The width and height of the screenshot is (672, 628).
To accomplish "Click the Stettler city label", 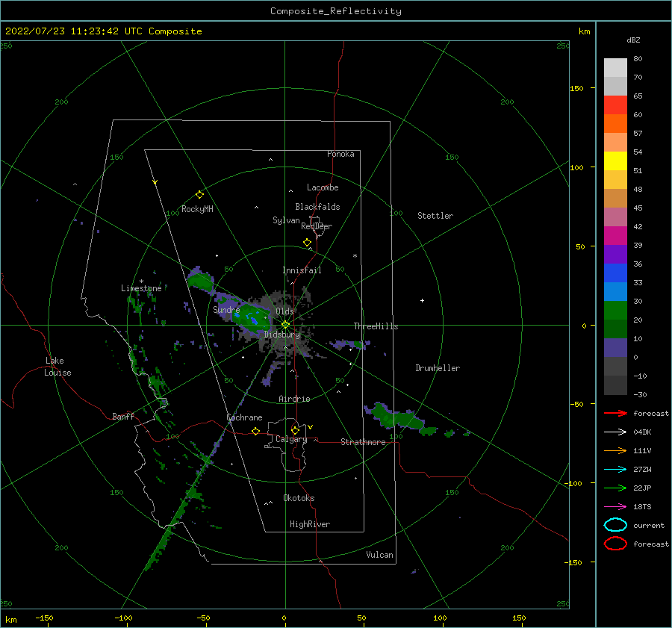I will 435,216.
